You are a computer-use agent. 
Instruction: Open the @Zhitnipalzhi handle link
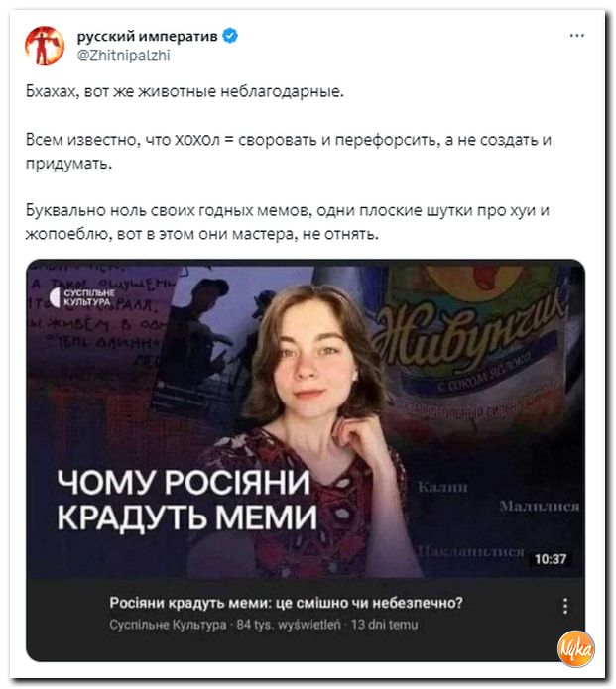[124, 56]
